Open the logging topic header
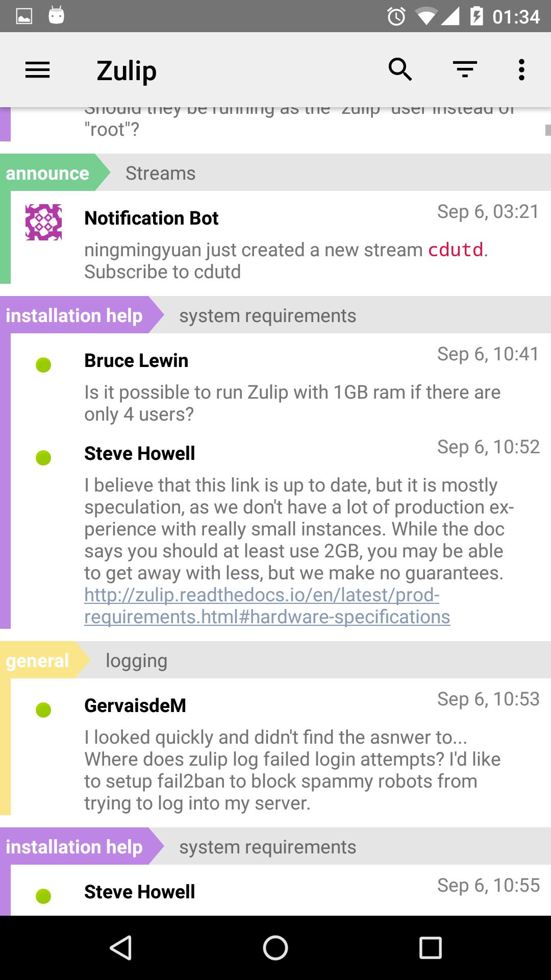The image size is (551, 980). pos(136,660)
